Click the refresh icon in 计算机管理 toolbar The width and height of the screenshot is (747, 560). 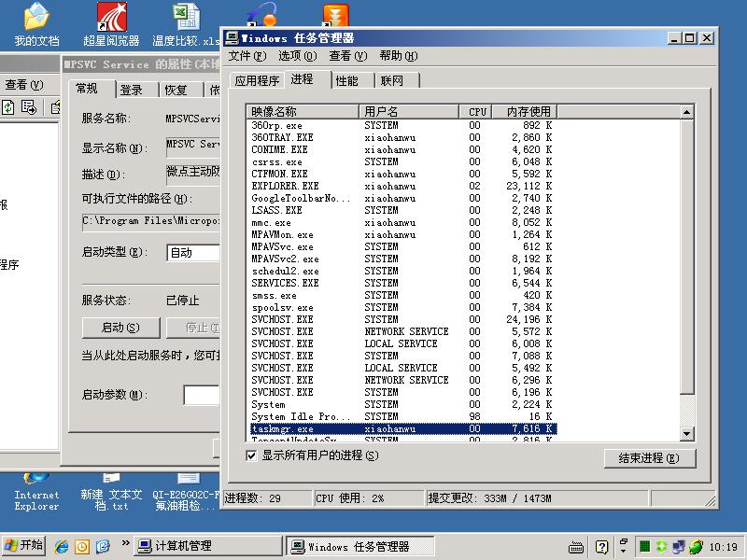point(7,107)
